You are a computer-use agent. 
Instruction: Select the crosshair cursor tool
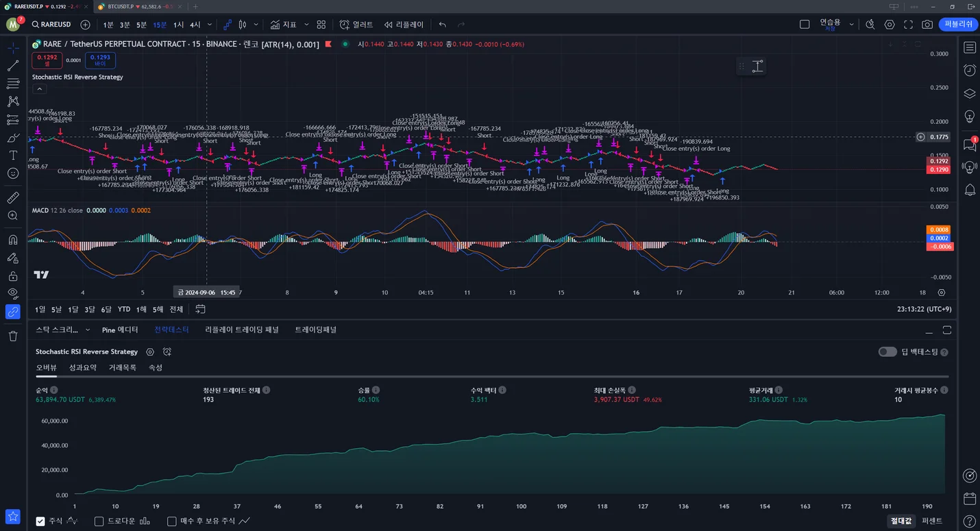point(13,48)
